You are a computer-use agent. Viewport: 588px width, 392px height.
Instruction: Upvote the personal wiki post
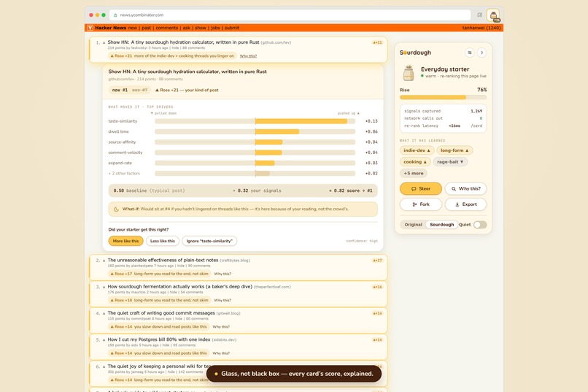104,366
